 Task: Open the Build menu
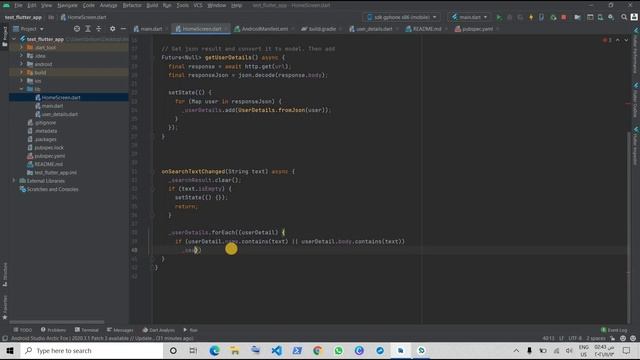pos(152,5)
